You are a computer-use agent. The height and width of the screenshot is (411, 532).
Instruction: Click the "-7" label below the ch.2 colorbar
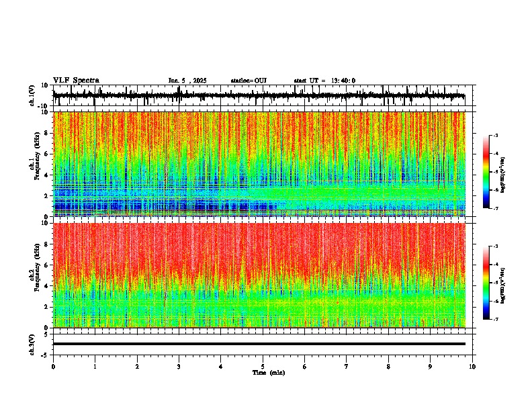[x=495, y=319]
